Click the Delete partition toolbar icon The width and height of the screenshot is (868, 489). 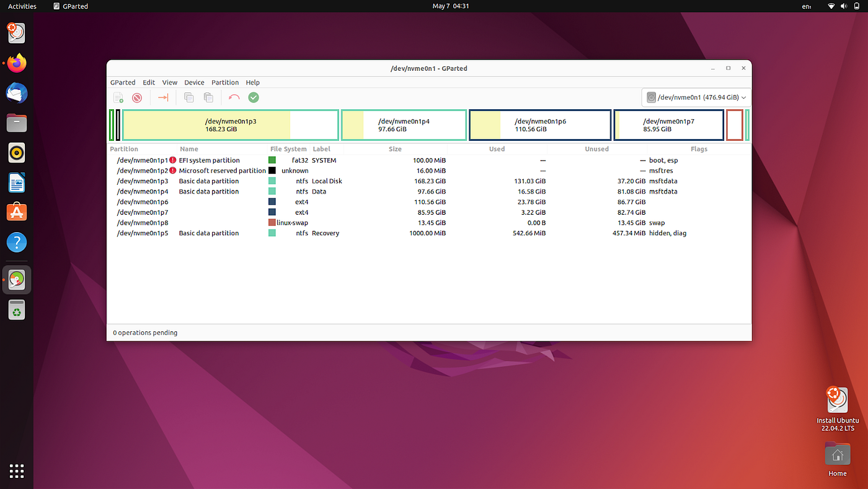click(136, 97)
